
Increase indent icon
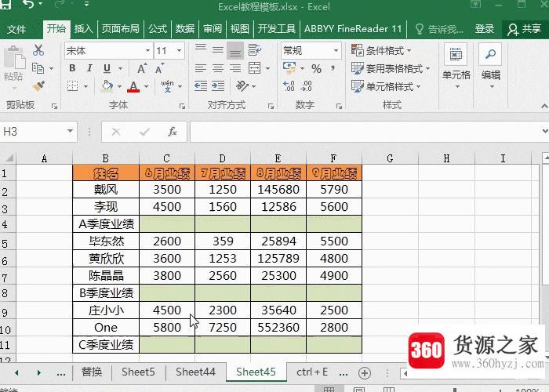[218, 85]
